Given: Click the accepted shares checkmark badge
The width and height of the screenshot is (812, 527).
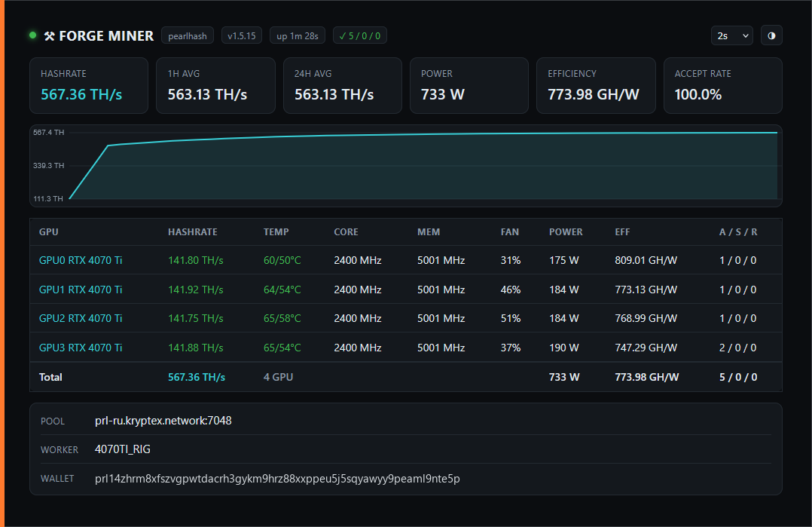Looking at the screenshot, I should 359,35.
